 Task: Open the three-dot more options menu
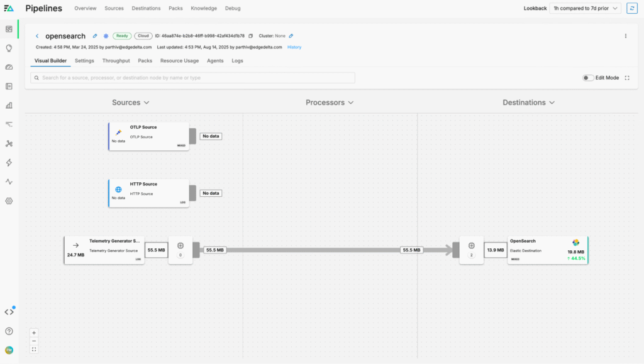pyautogui.click(x=626, y=36)
